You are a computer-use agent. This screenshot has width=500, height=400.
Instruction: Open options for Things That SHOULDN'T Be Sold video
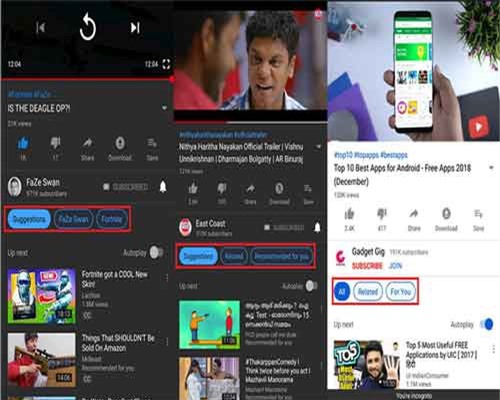click(x=167, y=342)
